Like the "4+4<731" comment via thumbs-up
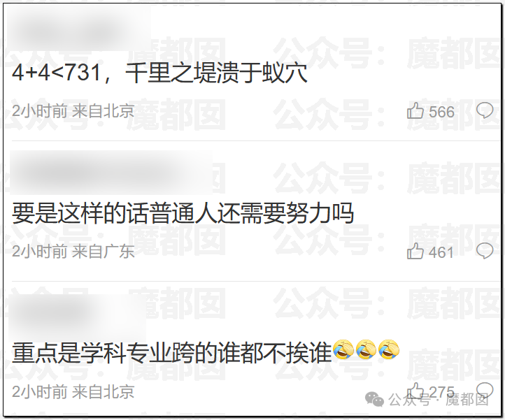The image size is (505, 420). 415,110
